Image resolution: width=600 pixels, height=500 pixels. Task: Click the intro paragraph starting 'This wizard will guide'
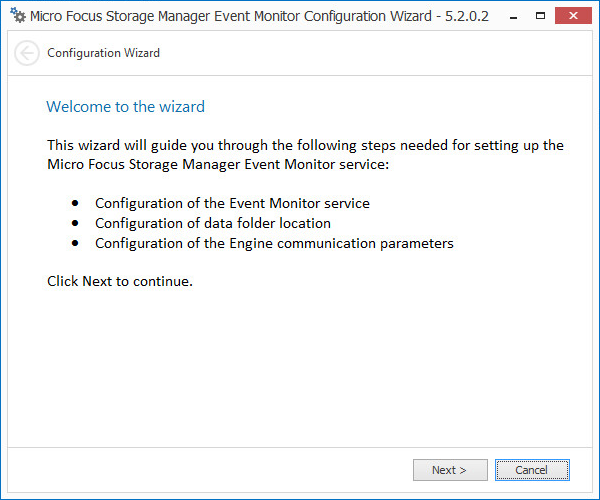pyautogui.click(x=305, y=145)
